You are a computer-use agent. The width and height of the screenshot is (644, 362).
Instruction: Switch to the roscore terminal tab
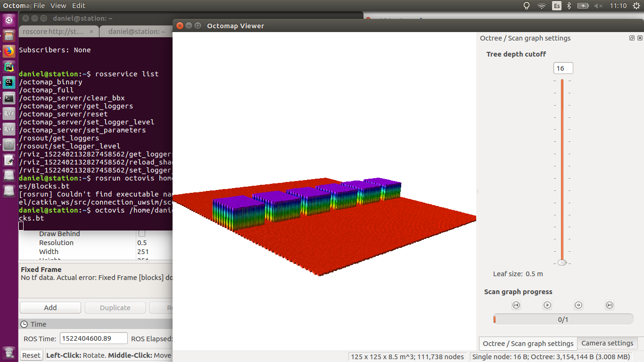[53, 32]
